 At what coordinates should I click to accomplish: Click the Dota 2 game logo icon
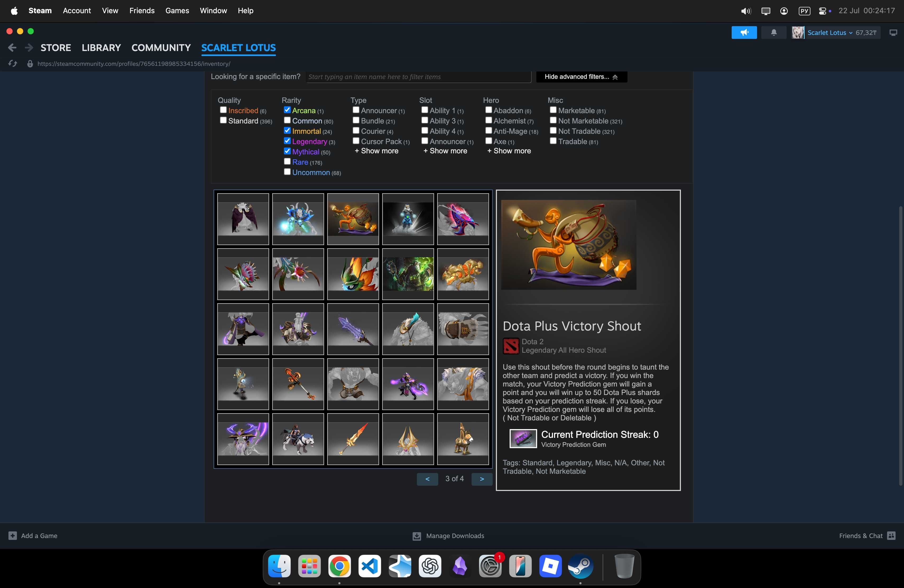coord(510,346)
